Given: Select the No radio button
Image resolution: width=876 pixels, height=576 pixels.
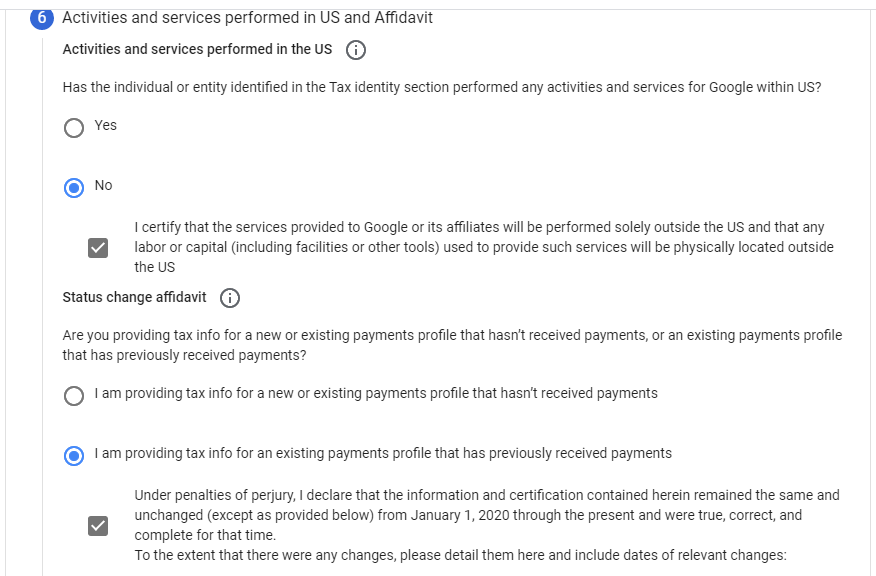Looking at the screenshot, I should 74,188.
